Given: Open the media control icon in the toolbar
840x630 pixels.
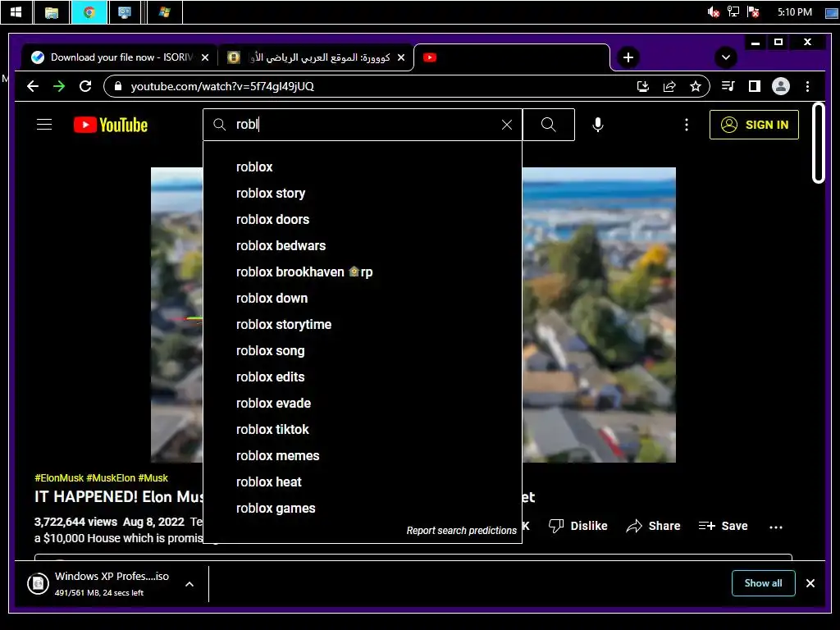Looking at the screenshot, I should tap(728, 86).
